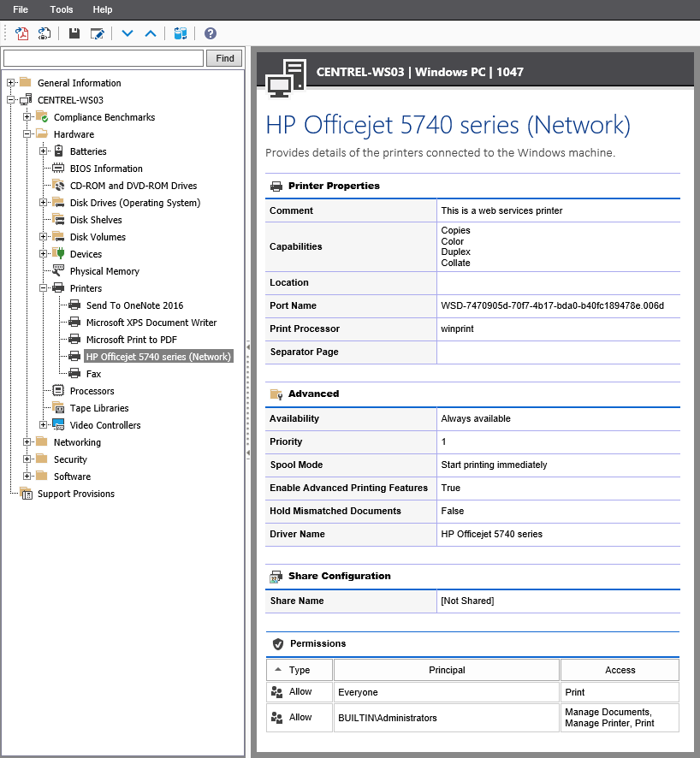Click the Port Name value starting WSD-7470905d
The image size is (700, 758).
[552, 305]
